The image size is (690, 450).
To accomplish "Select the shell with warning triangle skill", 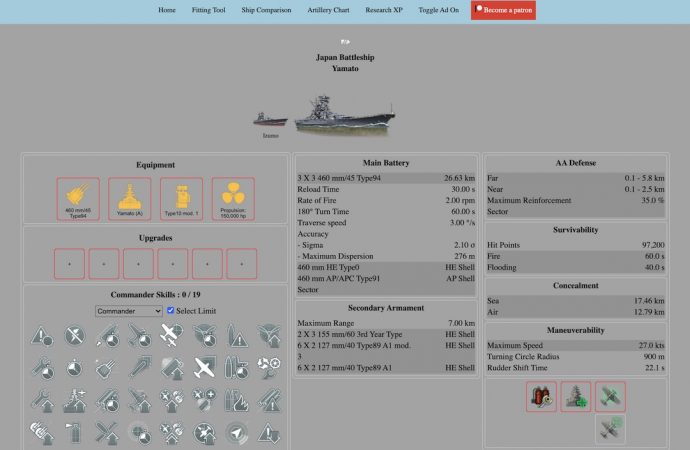I will point(237,336).
